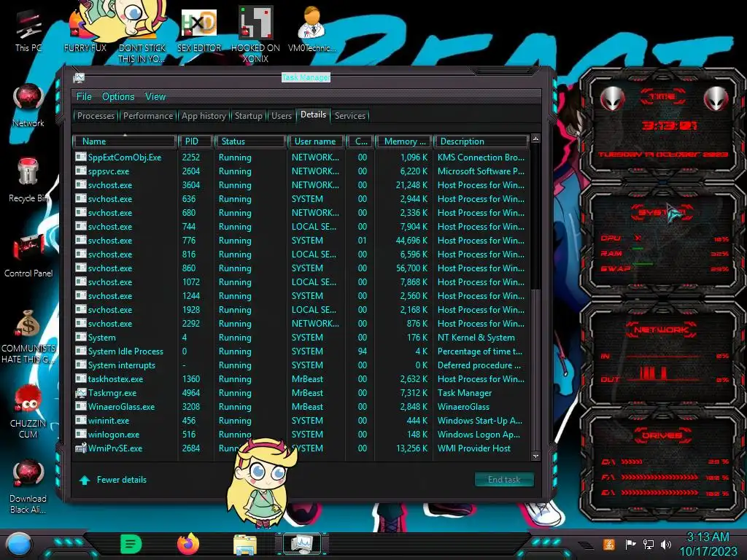This screenshot has width=747, height=560.
Task: Sort by the User name column header
Action: point(316,141)
